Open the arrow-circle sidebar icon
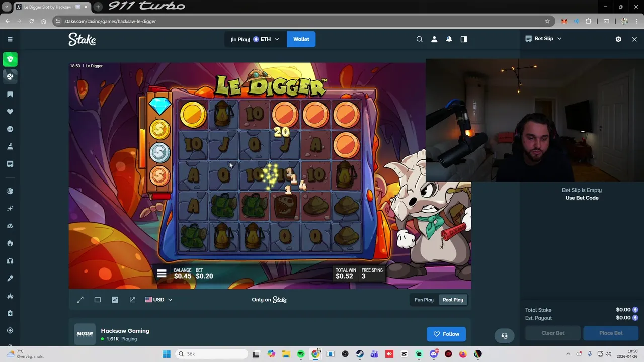Image resolution: width=644 pixels, height=362 pixels. pos(10,129)
